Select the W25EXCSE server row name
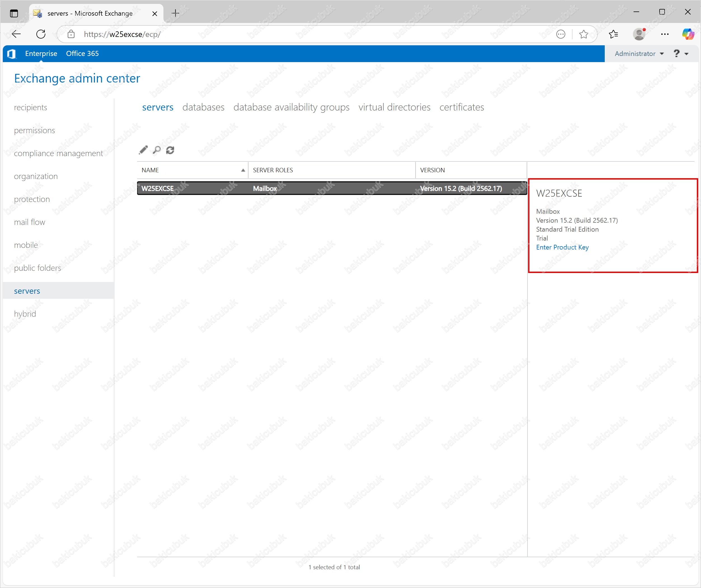The width and height of the screenshot is (701, 588). (x=158, y=189)
